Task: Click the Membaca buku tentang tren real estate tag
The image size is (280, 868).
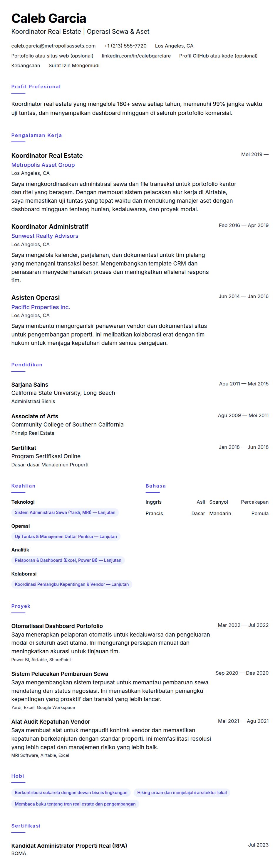Action: (x=75, y=804)
